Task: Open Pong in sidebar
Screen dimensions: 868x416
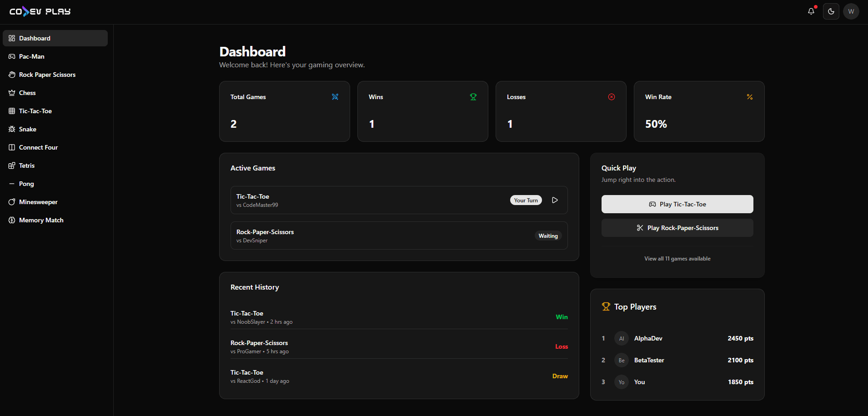Action: coord(55,184)
